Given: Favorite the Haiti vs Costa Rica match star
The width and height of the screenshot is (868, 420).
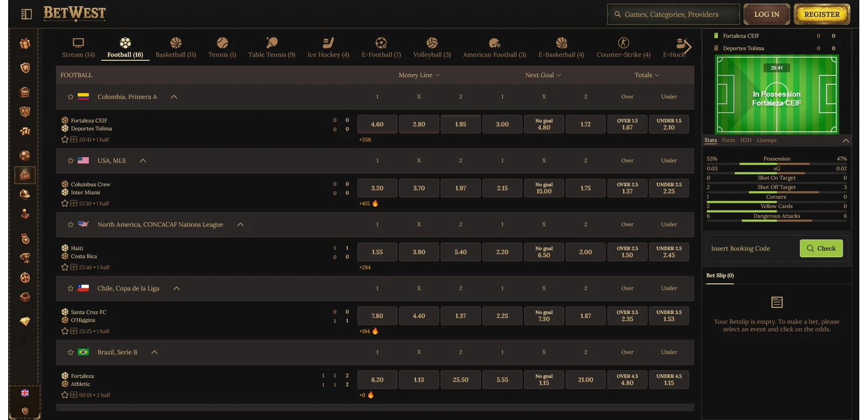Looking at the screenshot, I should tap(65, 267).
